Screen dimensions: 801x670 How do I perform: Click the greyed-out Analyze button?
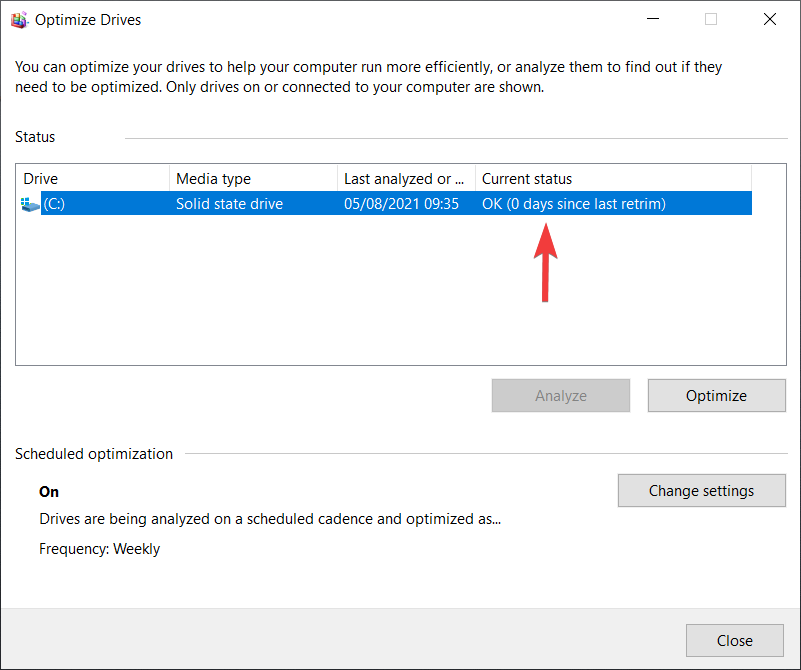(x=560, y=395)
